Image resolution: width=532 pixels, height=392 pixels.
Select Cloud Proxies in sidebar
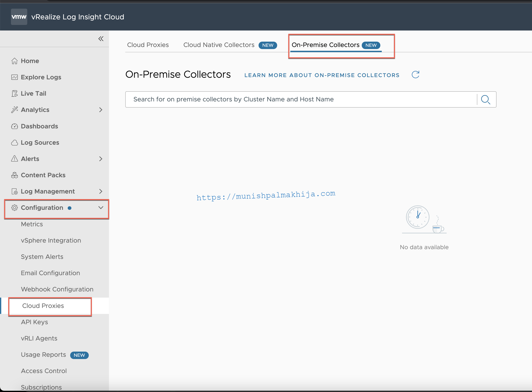click(x=43, y=306)
